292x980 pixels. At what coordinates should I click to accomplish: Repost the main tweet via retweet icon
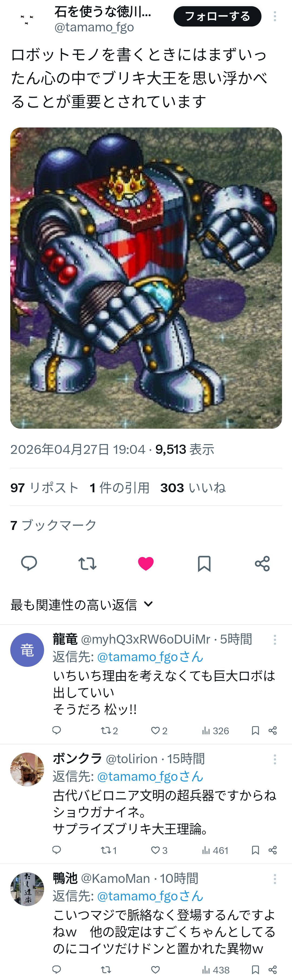click(x=87, y=563)
